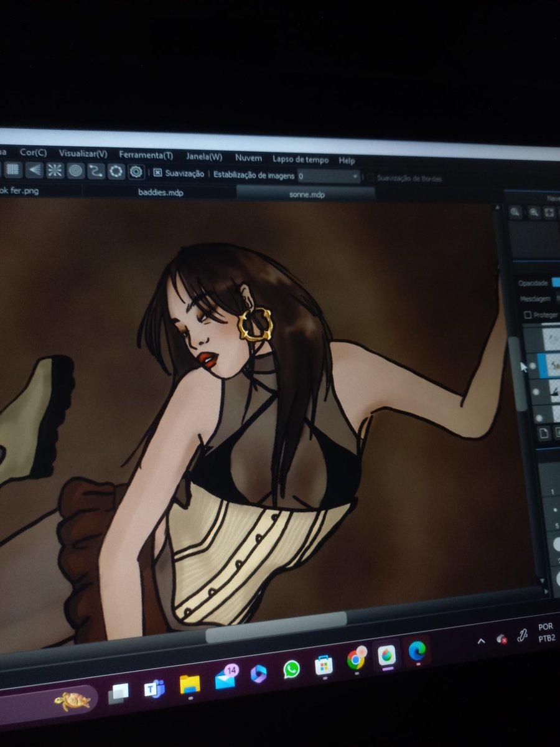This screenshot has height=747, width=560.
Task: Click the turtle icon in search box
Action: click(x=72, y=701)
